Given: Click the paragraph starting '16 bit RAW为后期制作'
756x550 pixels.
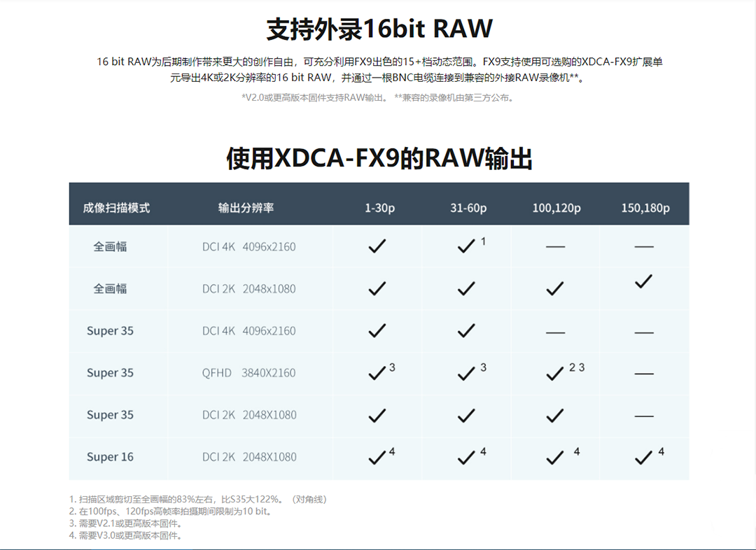Looking at the screenshot, I should tap(379, 69).
